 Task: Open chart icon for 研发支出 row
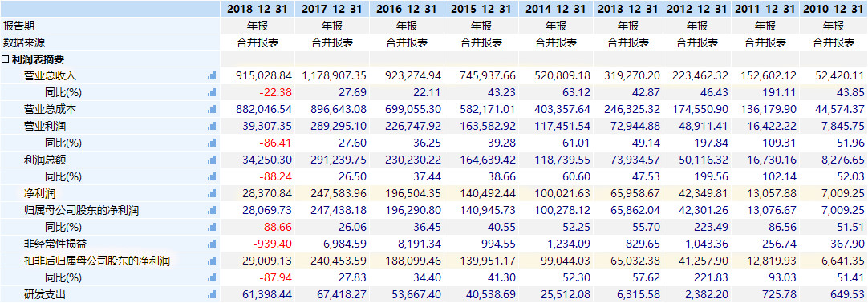click(212, 295)
